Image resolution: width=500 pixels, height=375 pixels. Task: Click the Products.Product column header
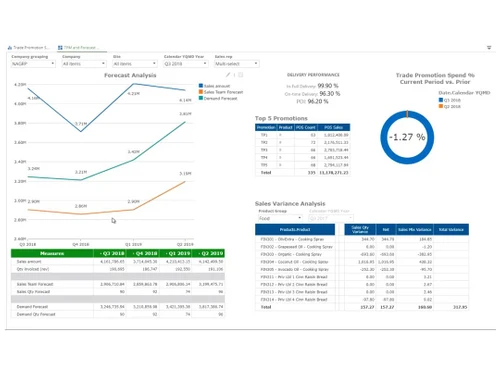click(295, 229)
